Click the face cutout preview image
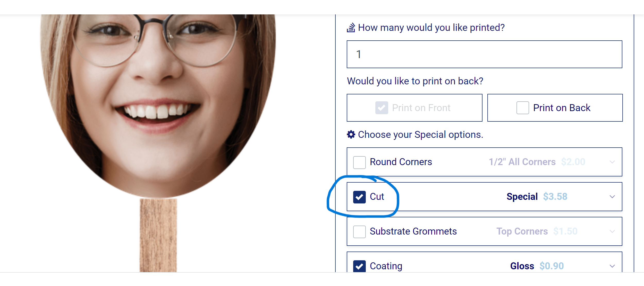 158,103
